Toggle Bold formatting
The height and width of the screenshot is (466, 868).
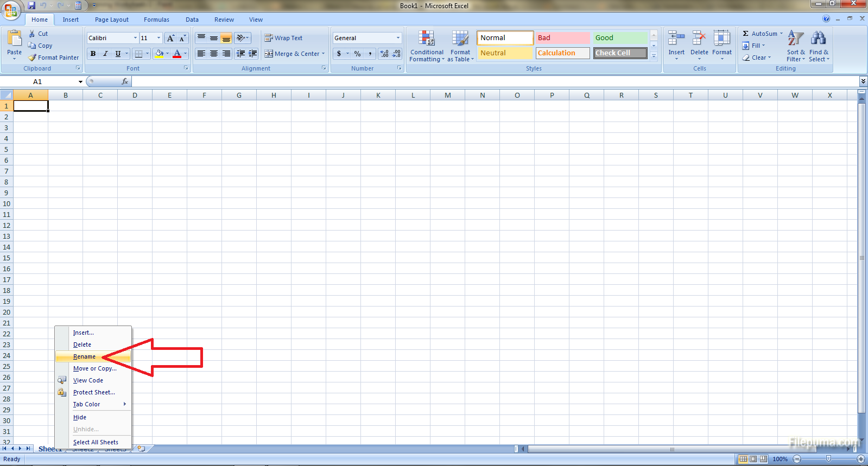click(x=93, y=54)
